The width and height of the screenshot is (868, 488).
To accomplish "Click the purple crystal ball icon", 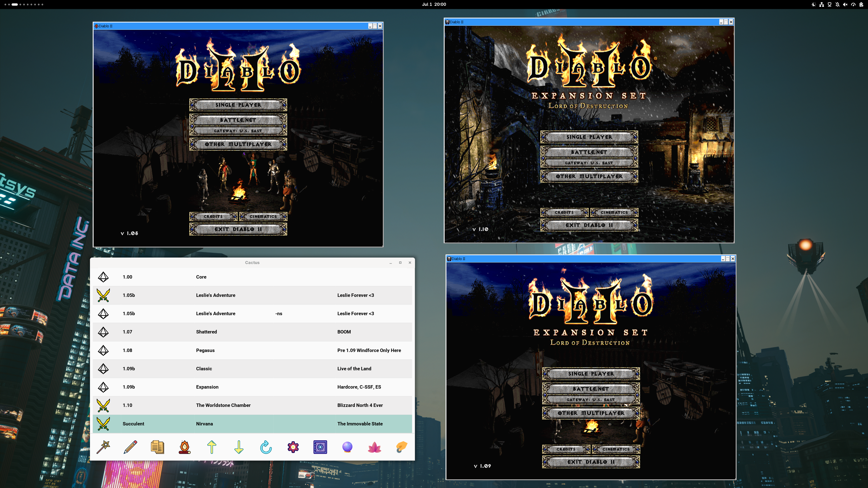I will click(347, 447).
